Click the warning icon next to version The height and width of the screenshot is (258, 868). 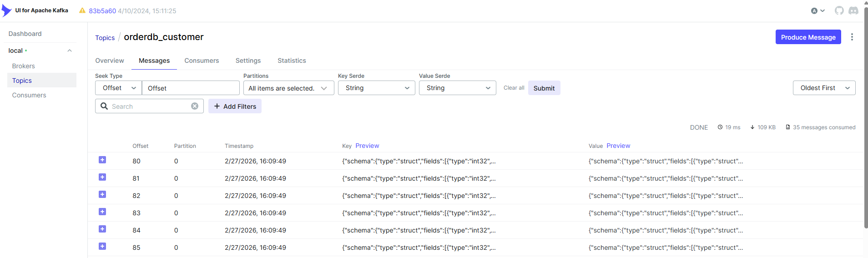[82, 10]
